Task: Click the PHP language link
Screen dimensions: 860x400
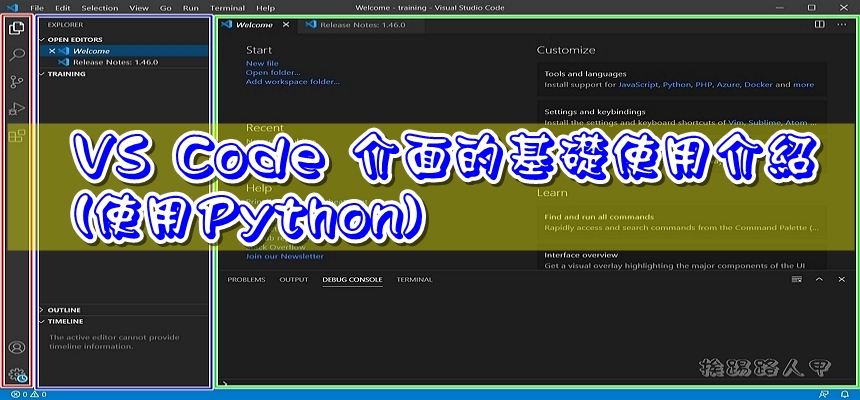Action: (703, 85)
